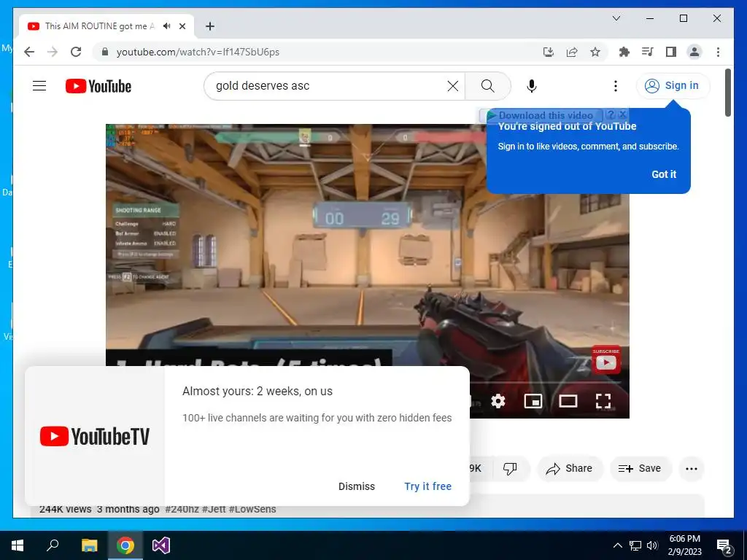Open the notification center
This screenshot has width=747, height=560.
[x=724, y=545]
